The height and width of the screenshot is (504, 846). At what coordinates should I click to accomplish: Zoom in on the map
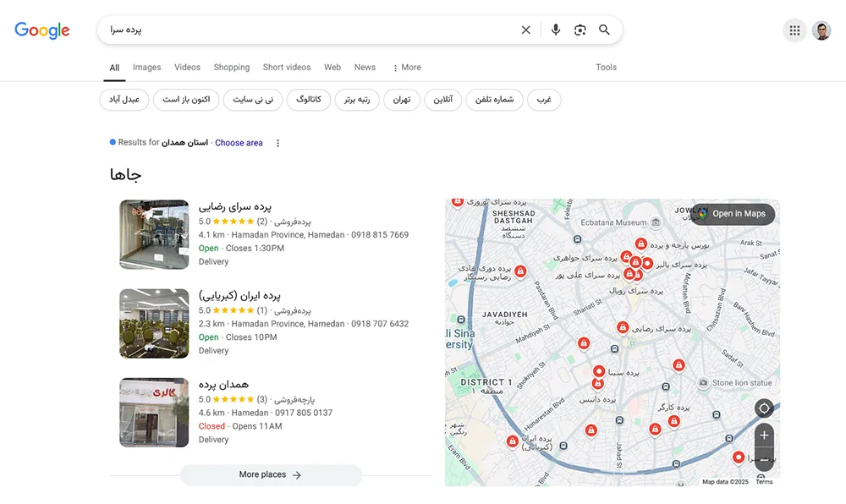[764, 435]
